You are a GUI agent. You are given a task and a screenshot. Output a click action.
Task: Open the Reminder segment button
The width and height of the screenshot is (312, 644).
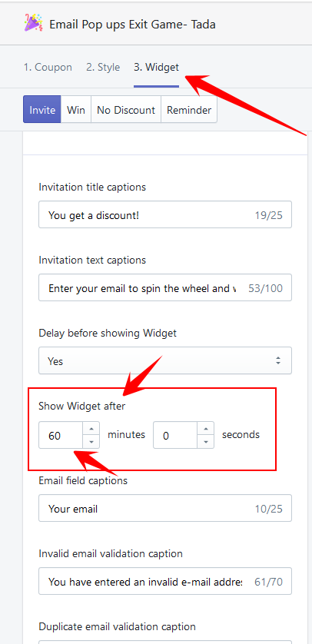(x=189, y=110)
